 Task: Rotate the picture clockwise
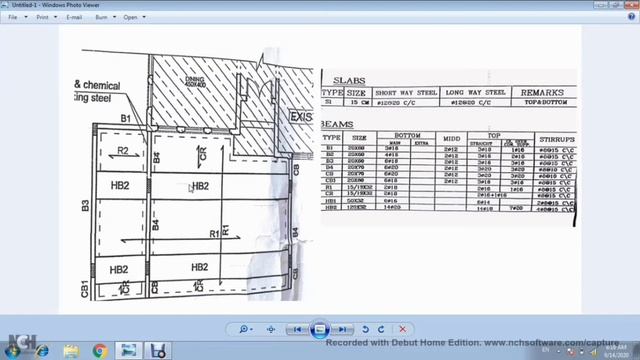[381, 329]
